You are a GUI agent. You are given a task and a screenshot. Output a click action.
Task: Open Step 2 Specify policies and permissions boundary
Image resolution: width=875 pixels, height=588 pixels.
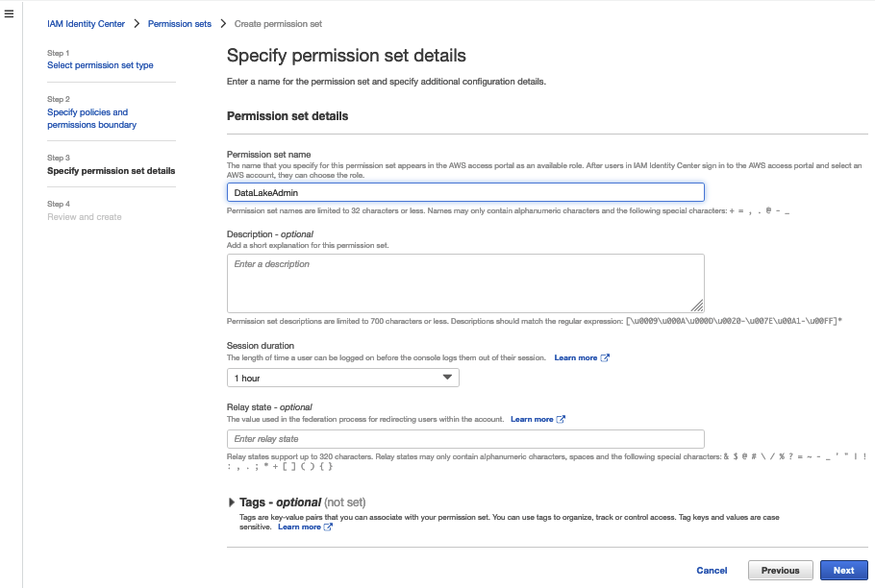point(92,118)
